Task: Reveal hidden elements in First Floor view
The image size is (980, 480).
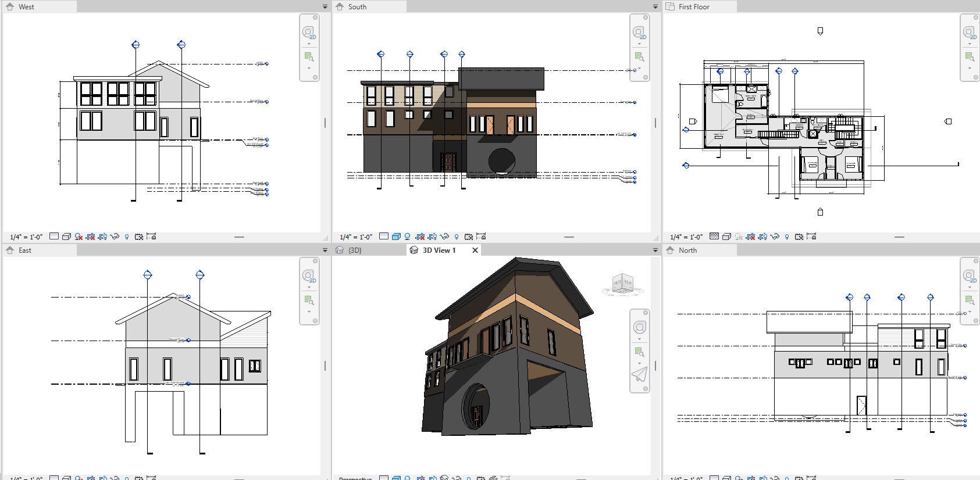Action: coord(786,237)
